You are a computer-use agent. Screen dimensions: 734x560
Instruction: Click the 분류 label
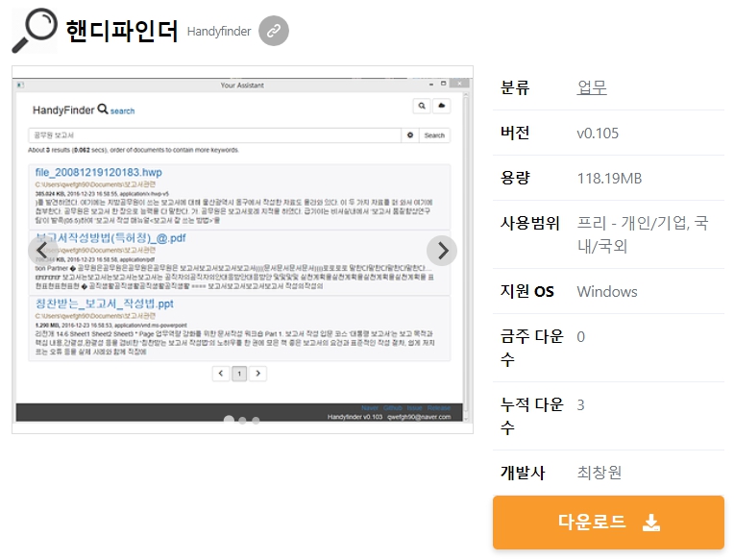pos(515,87)
